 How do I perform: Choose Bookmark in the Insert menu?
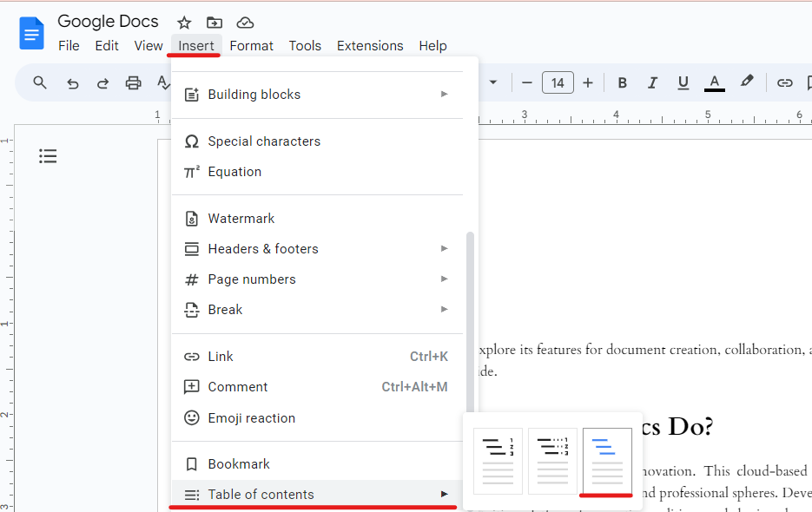239,464
